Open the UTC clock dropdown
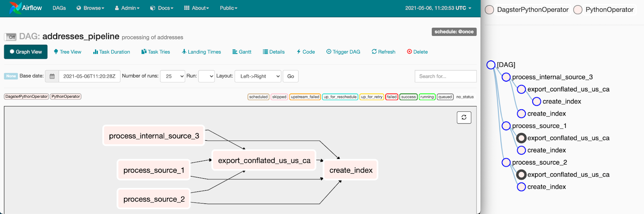This screenshot has height=214, width=644. tap(438, 8)
